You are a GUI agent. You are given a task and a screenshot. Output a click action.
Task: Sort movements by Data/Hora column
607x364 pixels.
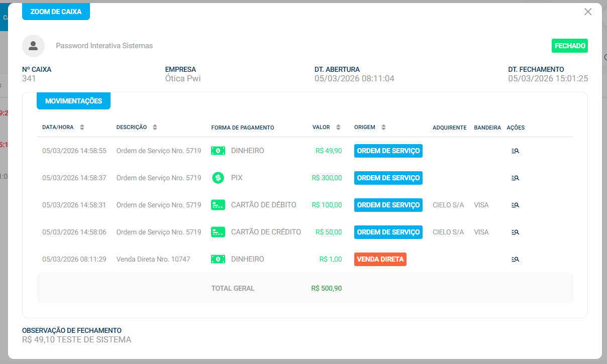82,128
